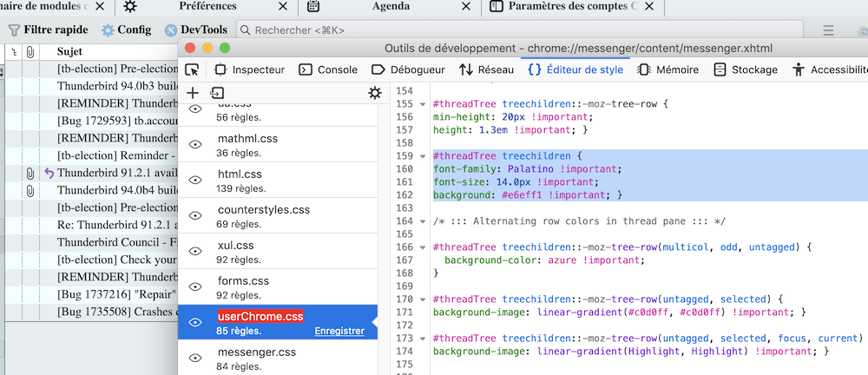The width and height of the screenshot is (868, 375).
Task: Collapse the rule starting at line 166
Action: tap(423, 247)
